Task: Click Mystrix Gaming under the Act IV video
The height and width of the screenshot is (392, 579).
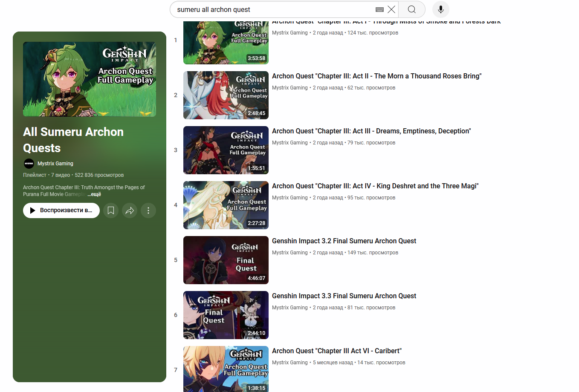Action: point(290,198)
